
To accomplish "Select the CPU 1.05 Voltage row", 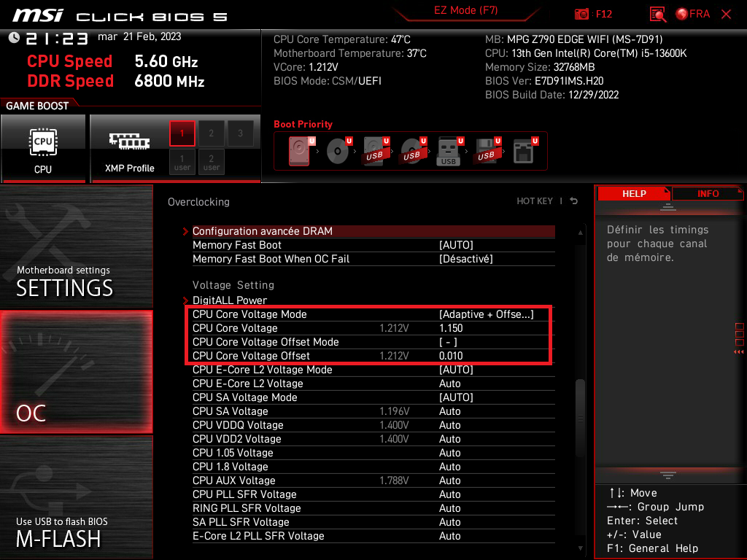I will click(373, 453).
